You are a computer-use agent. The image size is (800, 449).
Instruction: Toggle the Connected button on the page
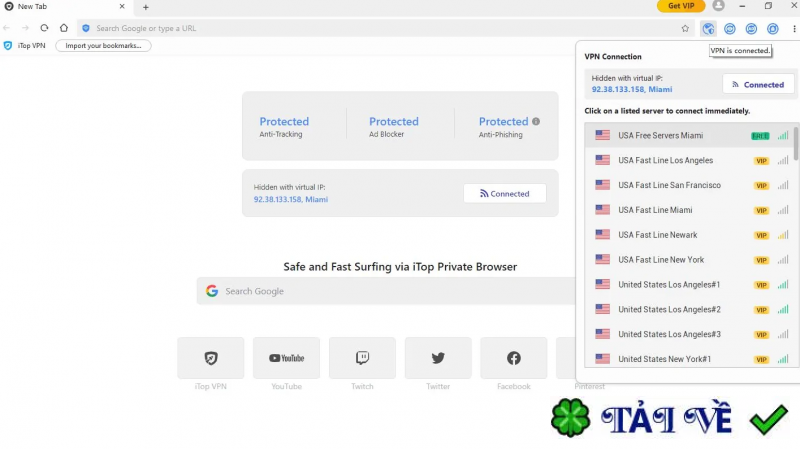tap(504, 194)
